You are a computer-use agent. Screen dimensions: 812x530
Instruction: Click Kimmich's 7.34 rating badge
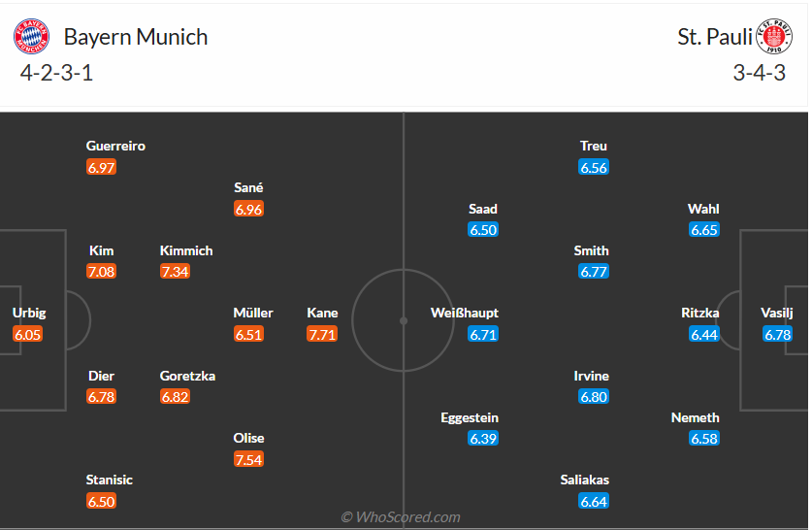pos(176,272)
